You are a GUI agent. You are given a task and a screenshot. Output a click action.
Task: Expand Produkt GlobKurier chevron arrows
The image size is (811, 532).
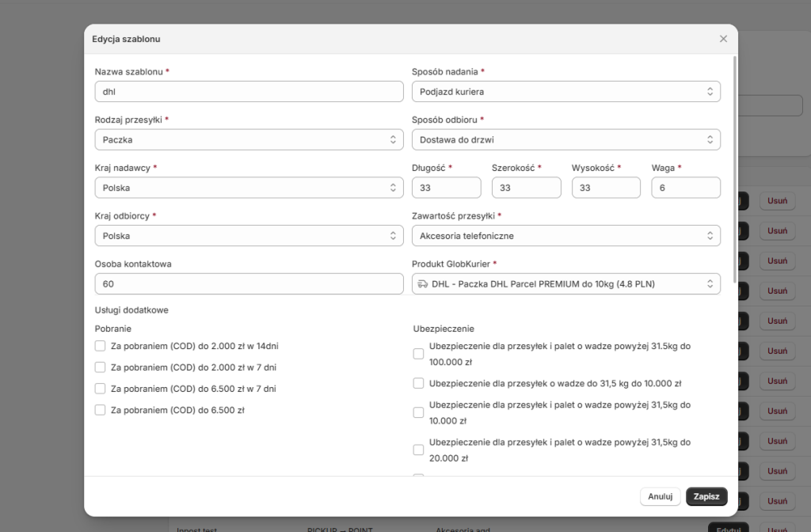[710, 284]
